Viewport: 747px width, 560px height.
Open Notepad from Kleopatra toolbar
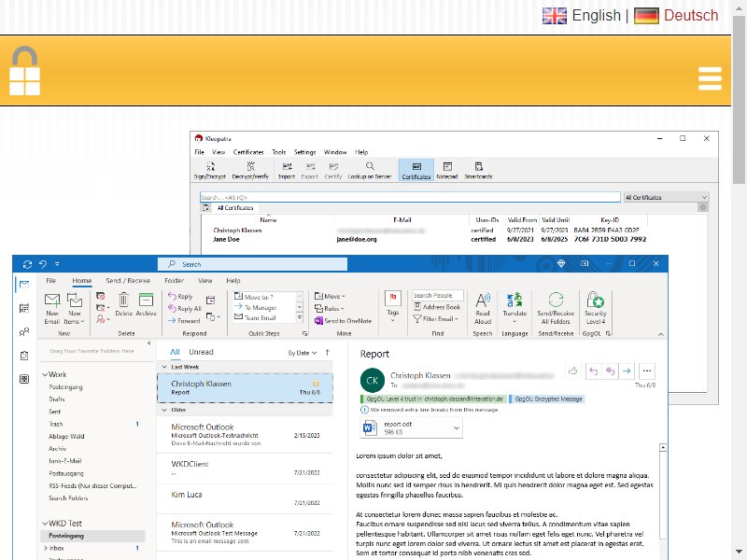[447, 170]
